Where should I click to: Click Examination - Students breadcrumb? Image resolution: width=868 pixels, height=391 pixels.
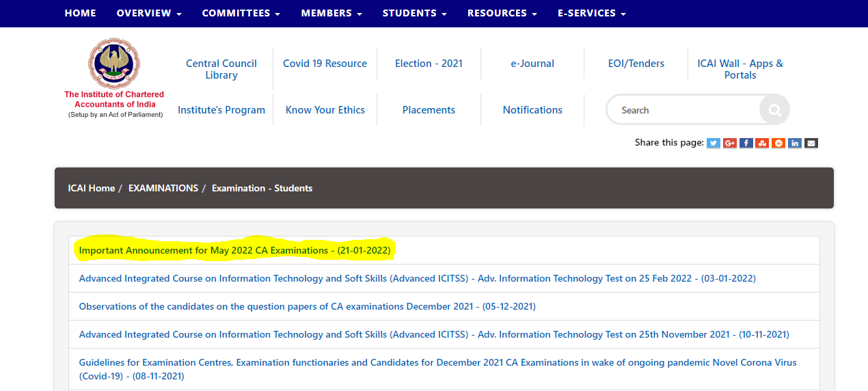pyautogui.click(x=262, y=188)
